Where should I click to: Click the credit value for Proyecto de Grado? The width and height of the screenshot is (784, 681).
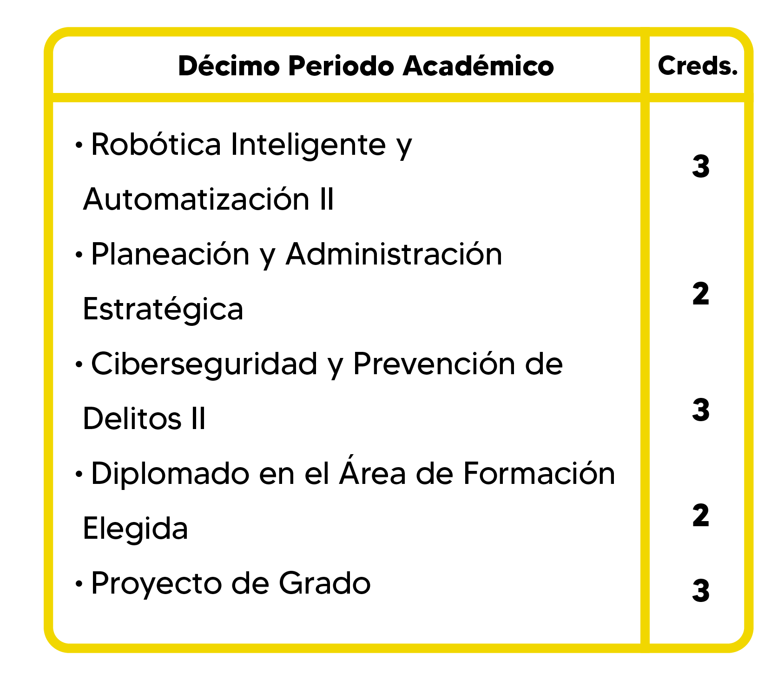(700, 591)
